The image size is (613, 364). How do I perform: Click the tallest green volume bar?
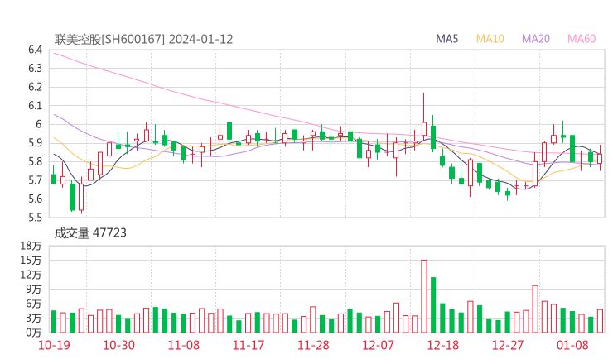pos(433,305)
